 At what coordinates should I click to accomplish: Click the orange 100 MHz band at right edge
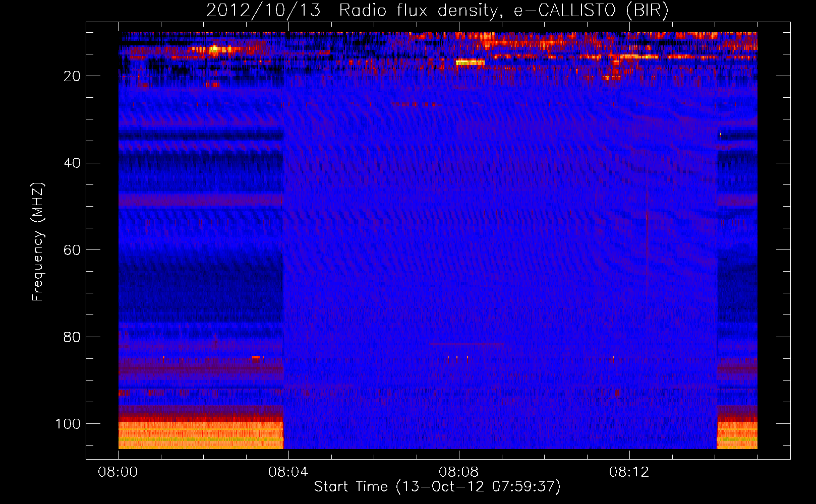(737, 434)
